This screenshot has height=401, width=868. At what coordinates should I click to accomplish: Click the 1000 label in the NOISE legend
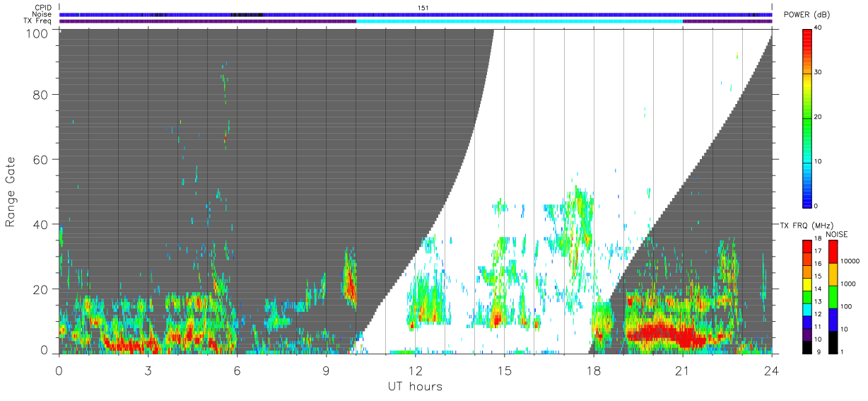coord(848,284)
